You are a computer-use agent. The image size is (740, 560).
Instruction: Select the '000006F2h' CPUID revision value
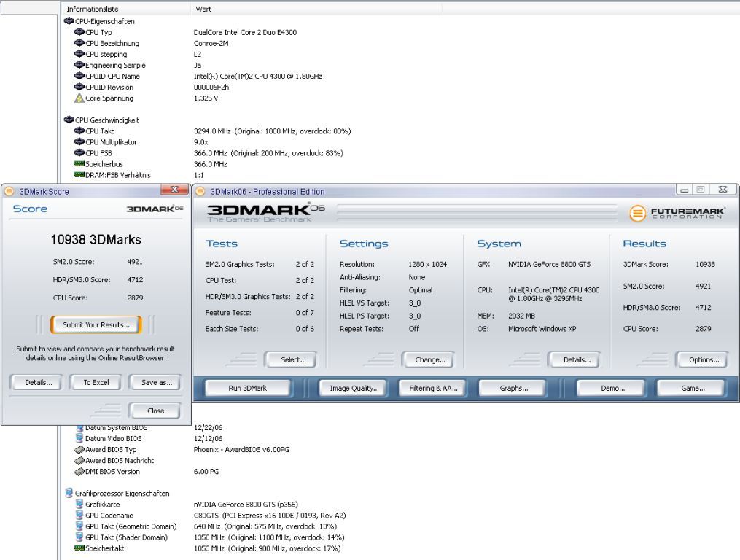(x=211, y=87)
